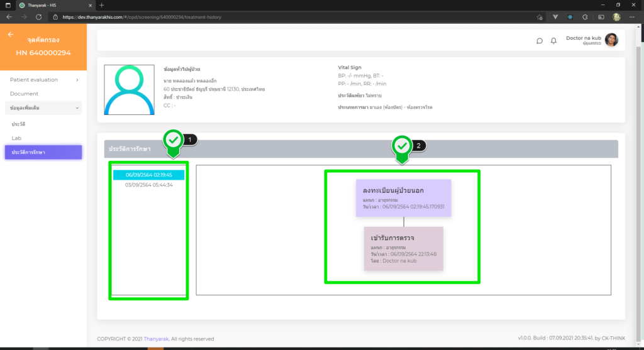Click the back arrow above จุดคัดกรอง

[11, 35]
